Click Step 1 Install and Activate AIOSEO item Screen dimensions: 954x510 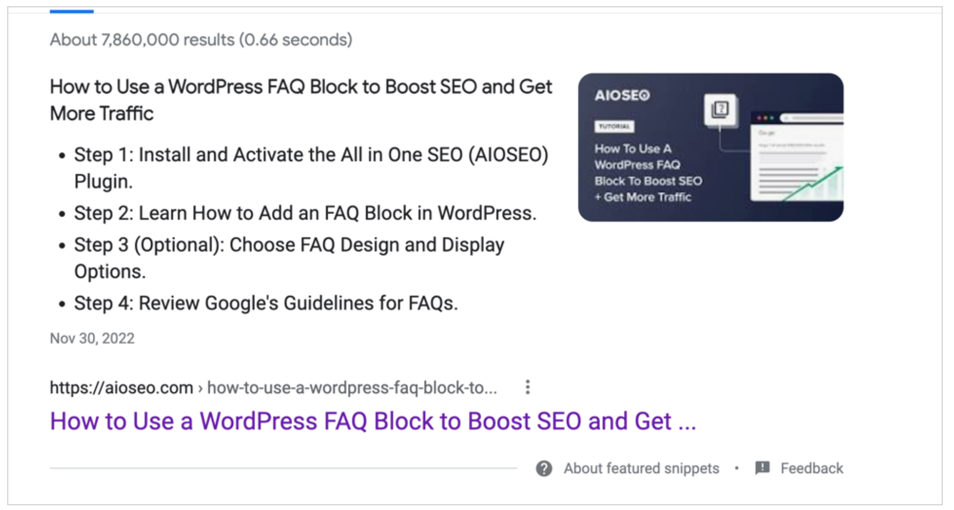pyautogui.click(x=311, y=168)
